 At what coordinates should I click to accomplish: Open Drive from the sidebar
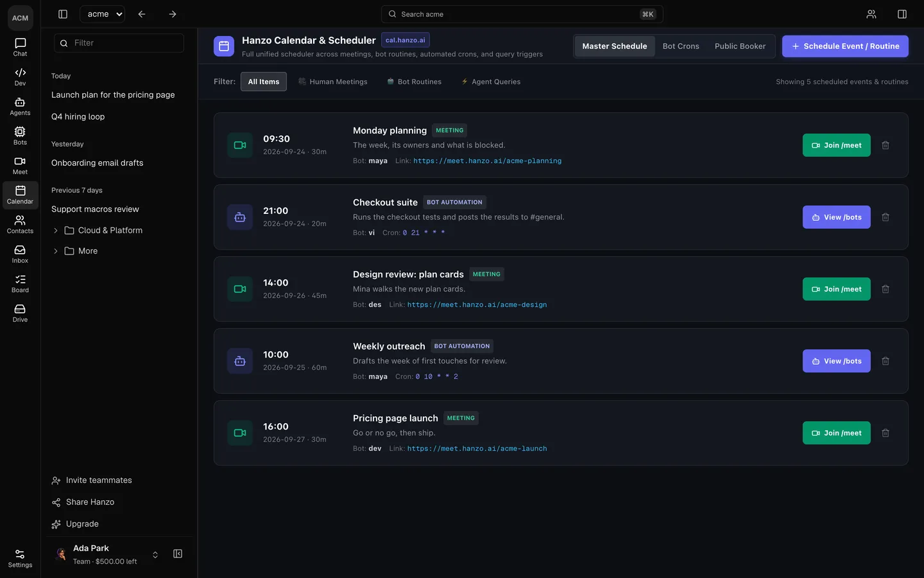point(20,313)
